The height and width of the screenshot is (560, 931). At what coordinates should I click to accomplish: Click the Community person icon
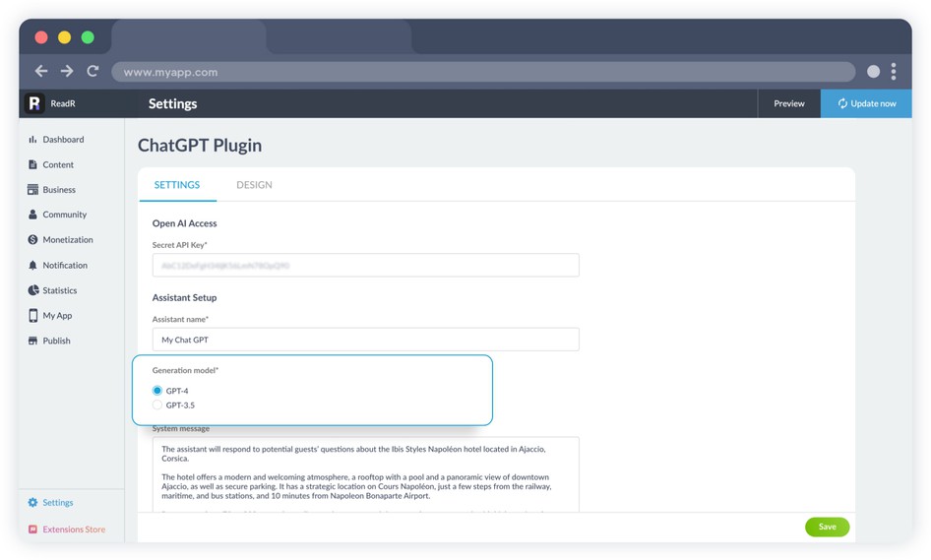32,215
